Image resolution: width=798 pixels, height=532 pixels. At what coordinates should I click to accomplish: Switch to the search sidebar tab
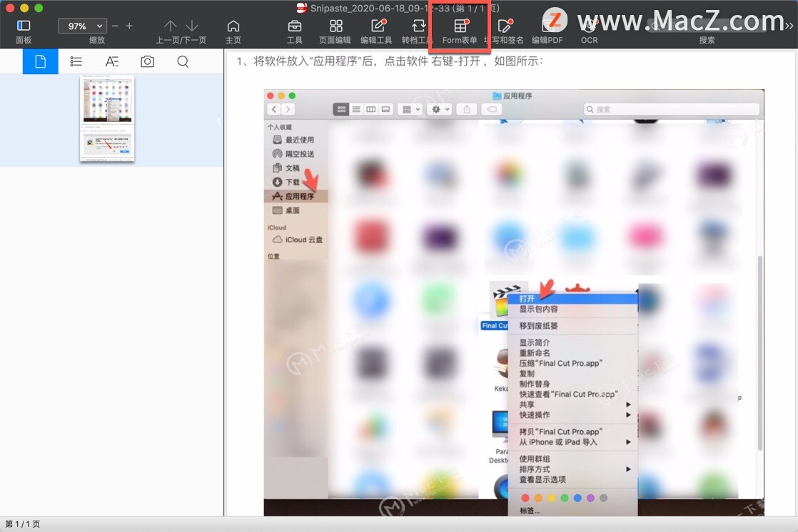183,61
